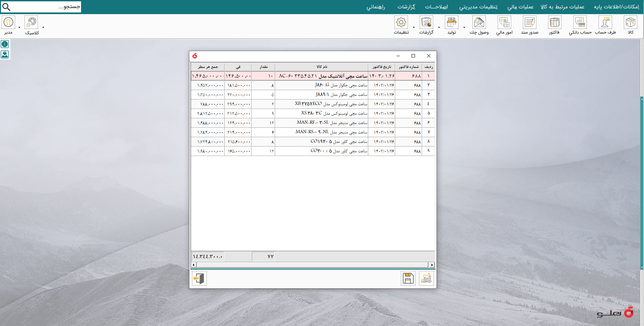This screenshot has height=326, width=644.
Task: Open the تنظيمات (settings) gear icon
Action: 401,23
